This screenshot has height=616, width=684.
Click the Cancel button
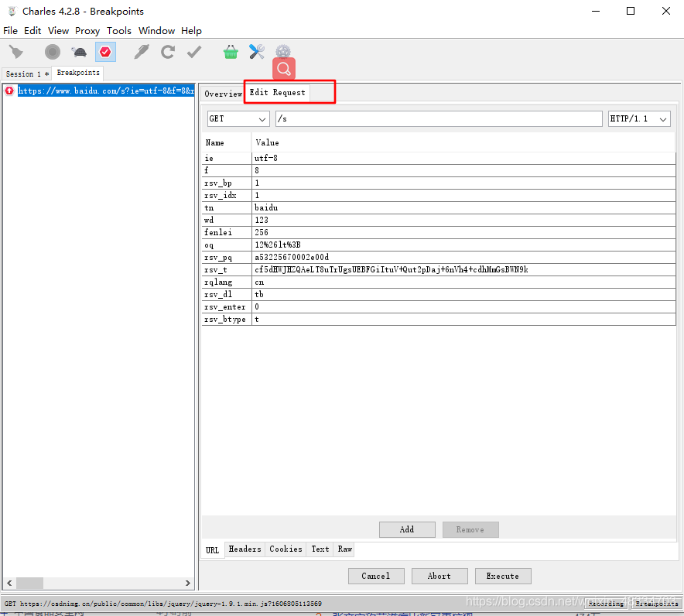(x=376, y=576)
